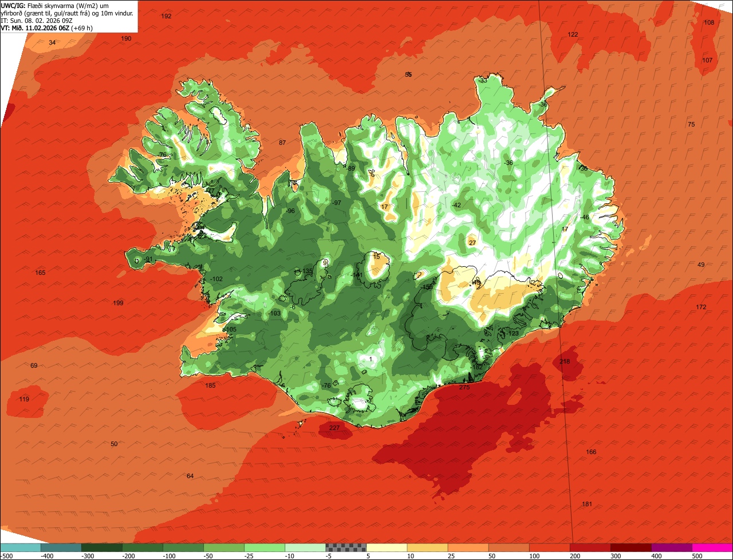
Task: Select the map value '-135'
Action: tap(306, 271)
